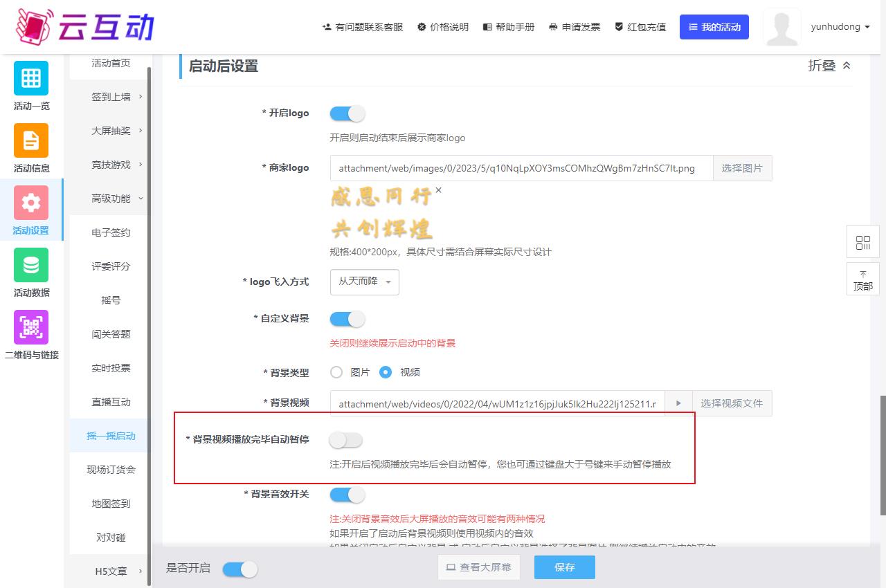
Task: Open the 摇一摇启动 menu item
Action: [111, 436]
